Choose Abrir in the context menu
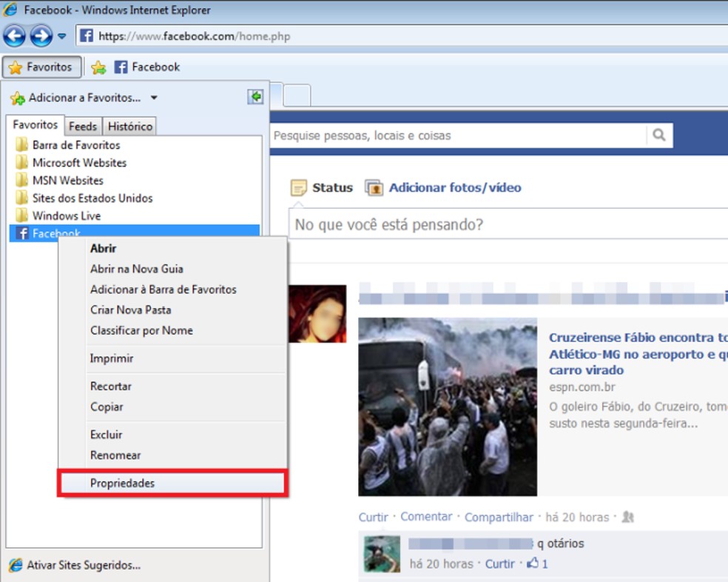 [x=172, y=248]
